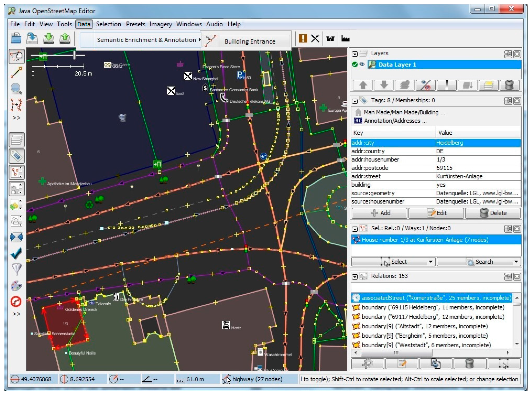Image resolution: width=532 pixels, height=395 pixels.
Task: Expand more tools chevron below Improve way
Action: (16, 118)
